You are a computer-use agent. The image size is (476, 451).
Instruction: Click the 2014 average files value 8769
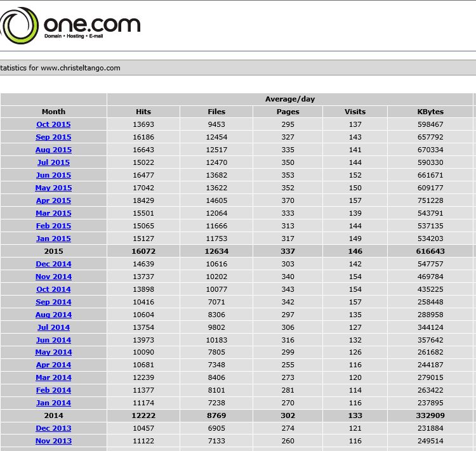pos(216,415)
